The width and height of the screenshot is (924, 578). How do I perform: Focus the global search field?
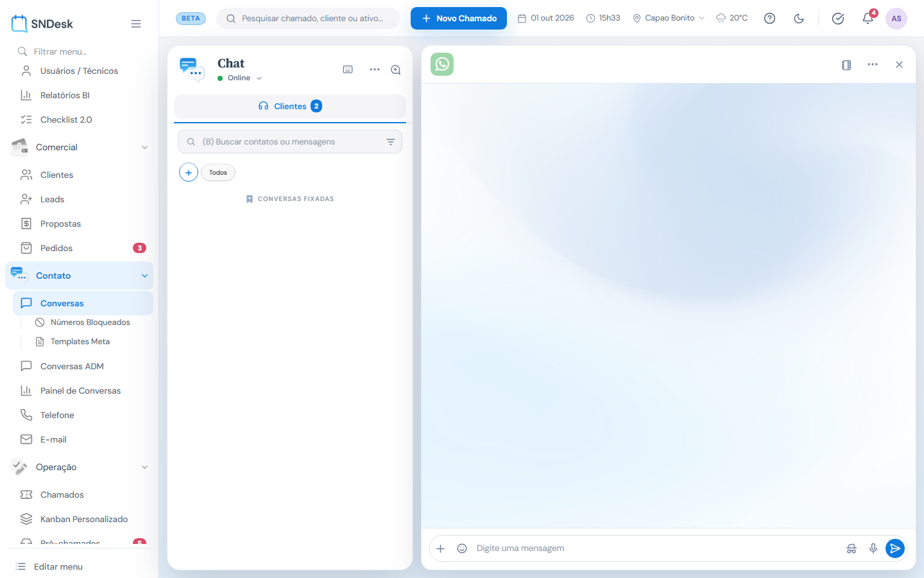[x=309, y=19]
